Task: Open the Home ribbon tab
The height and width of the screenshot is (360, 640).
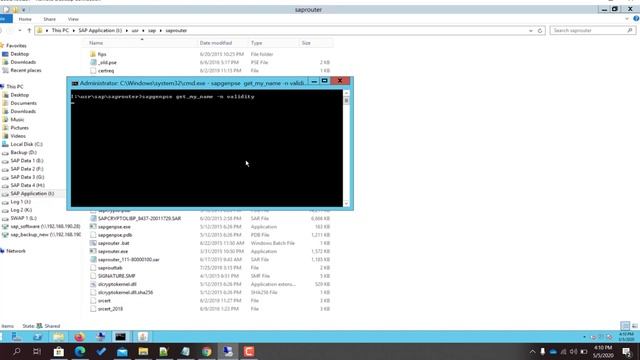Action: [x=25, y=19]
